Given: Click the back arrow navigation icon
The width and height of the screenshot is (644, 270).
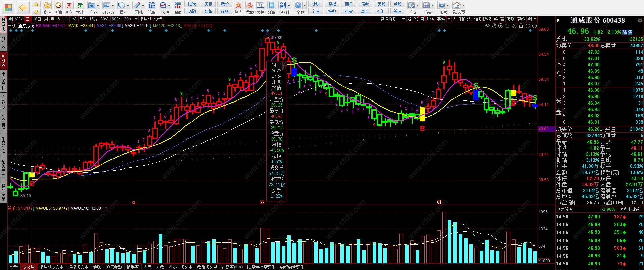Looking at the screenshot, I should tap(23, 7).
